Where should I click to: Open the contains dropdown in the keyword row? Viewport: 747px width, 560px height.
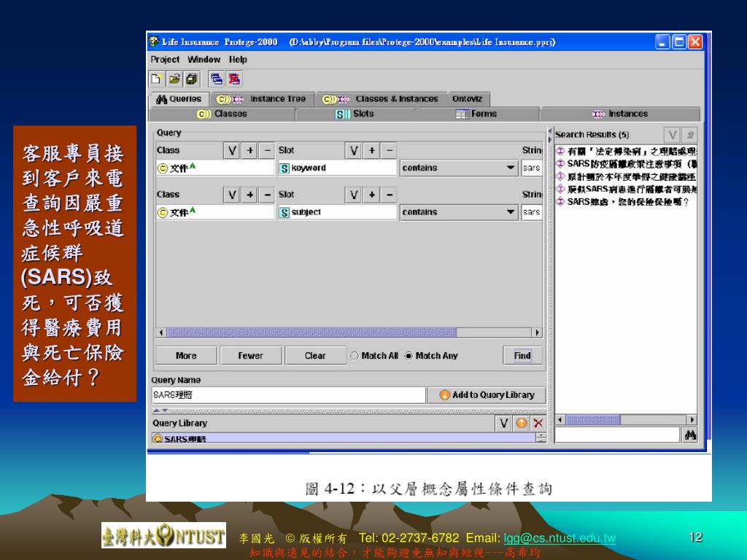pyautogui.click(x=459, y=168)
